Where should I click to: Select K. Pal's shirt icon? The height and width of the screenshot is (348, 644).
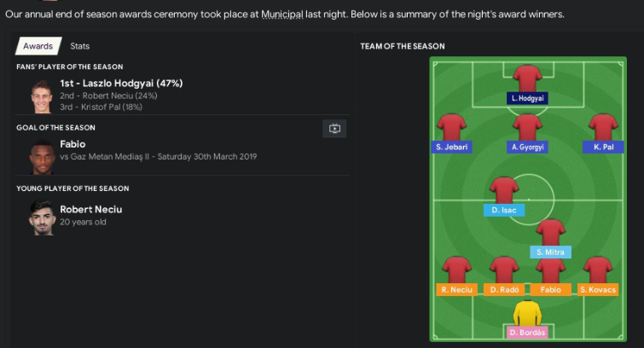pyautogui.click(x=603, y=127)
